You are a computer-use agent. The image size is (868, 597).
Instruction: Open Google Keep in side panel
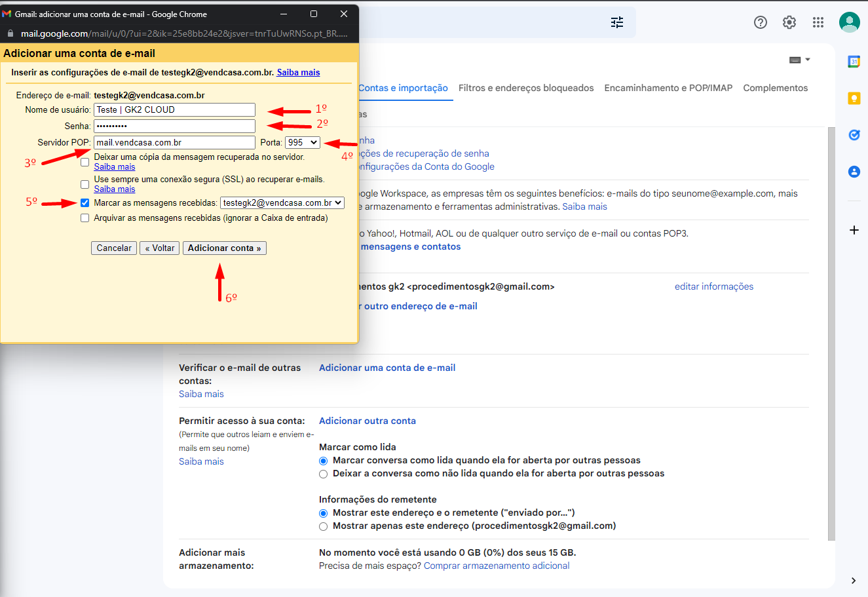[x=854, y=98]
